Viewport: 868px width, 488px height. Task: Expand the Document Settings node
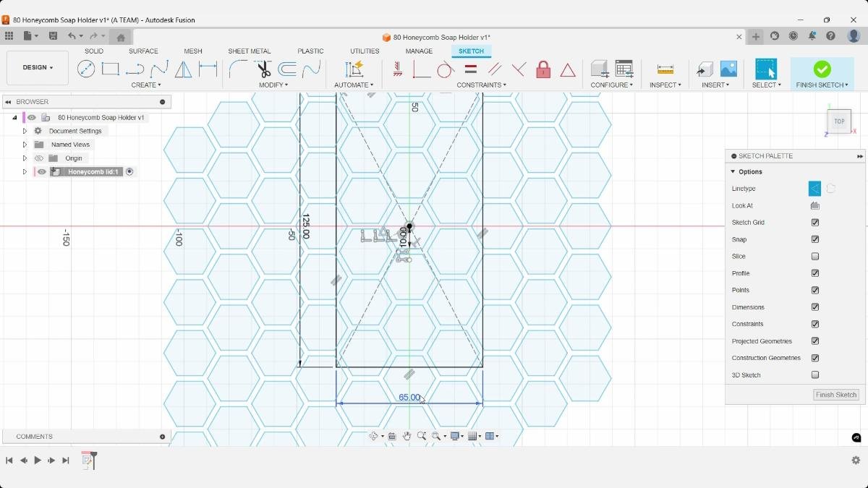(25, 131)
